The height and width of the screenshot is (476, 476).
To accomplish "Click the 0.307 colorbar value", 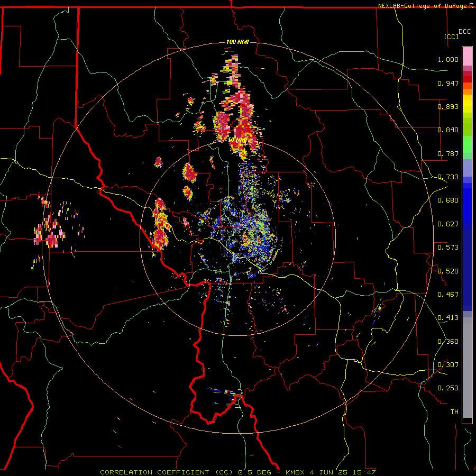I will 448,365.
